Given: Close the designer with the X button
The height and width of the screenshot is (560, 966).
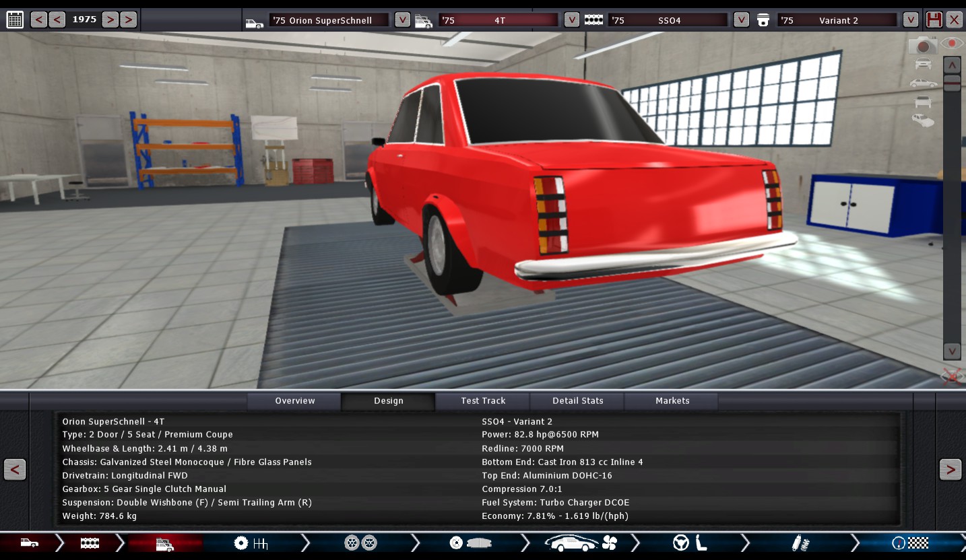Looking at the screenshot, I should click(x=954, y=20).
